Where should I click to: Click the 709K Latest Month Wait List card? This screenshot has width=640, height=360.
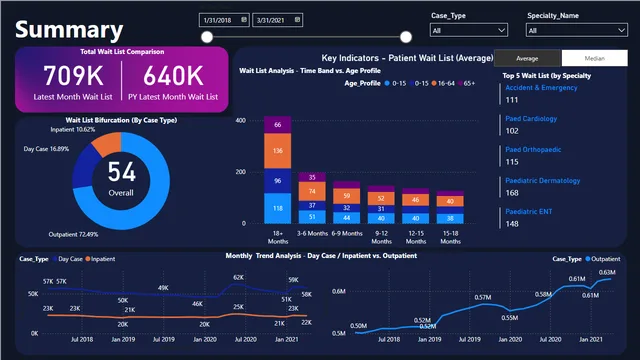(73, 82)
